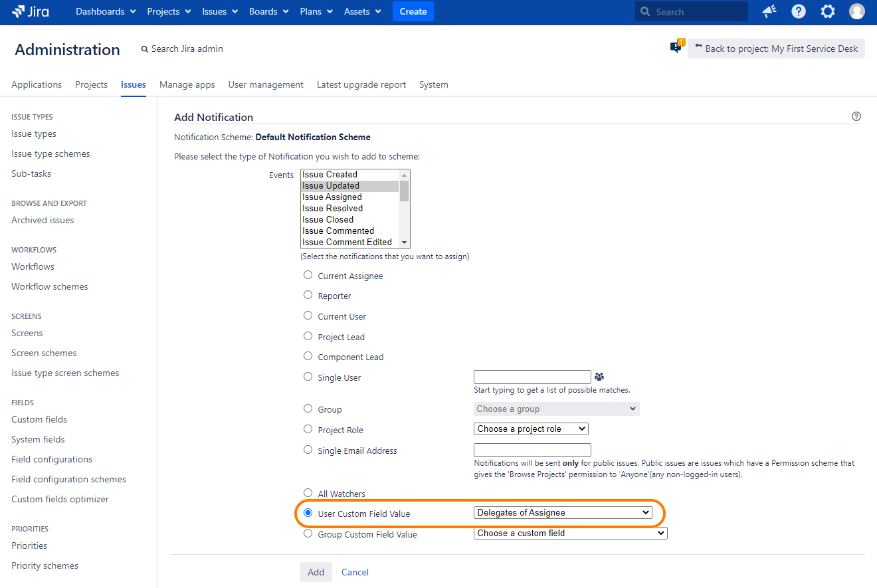Click the help icon beside Add Notification

coord(856,116)
